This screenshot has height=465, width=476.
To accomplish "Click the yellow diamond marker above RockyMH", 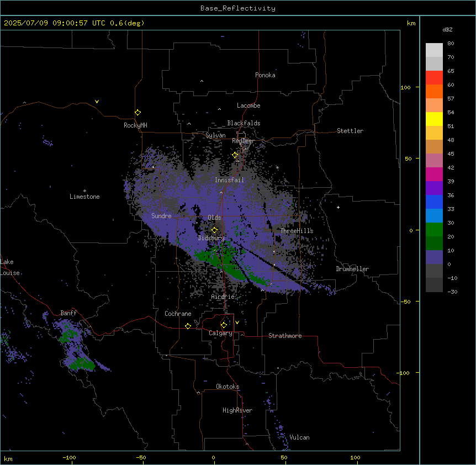I will coord(138,113).
